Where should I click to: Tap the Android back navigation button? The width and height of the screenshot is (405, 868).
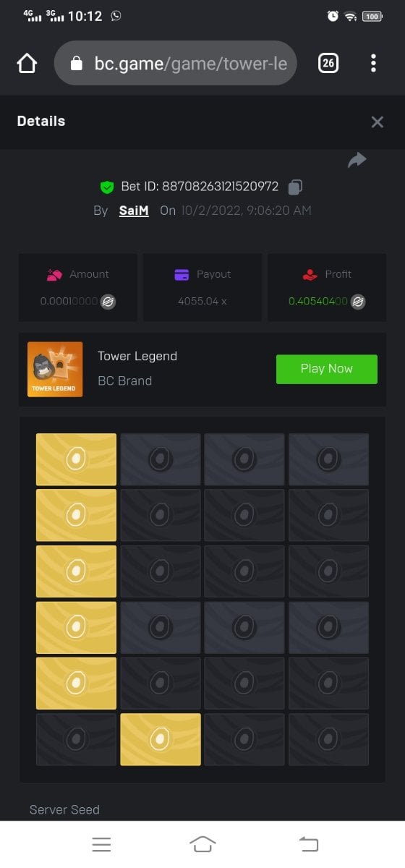click(309, 844)
